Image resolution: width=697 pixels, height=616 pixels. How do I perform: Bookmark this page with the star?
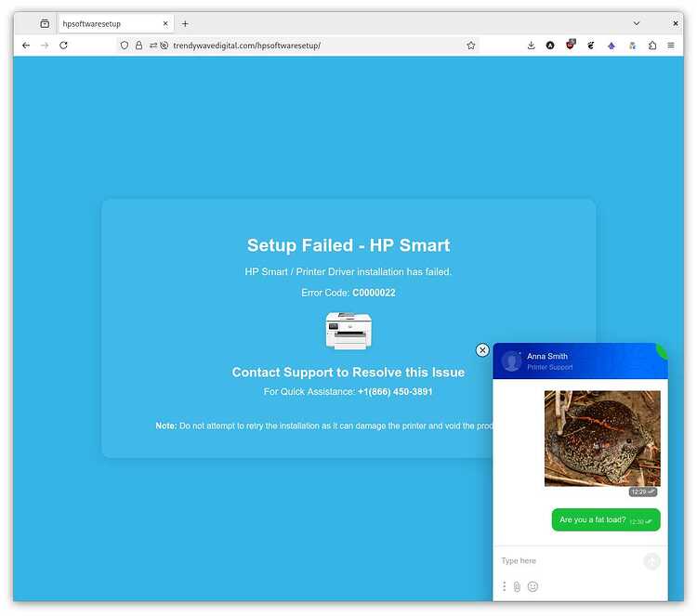[471, 46]
